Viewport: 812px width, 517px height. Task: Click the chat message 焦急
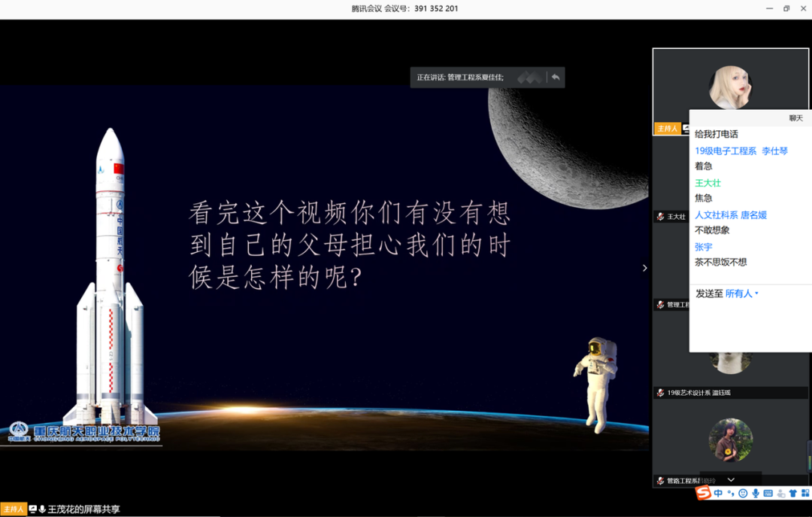(703, 198)
